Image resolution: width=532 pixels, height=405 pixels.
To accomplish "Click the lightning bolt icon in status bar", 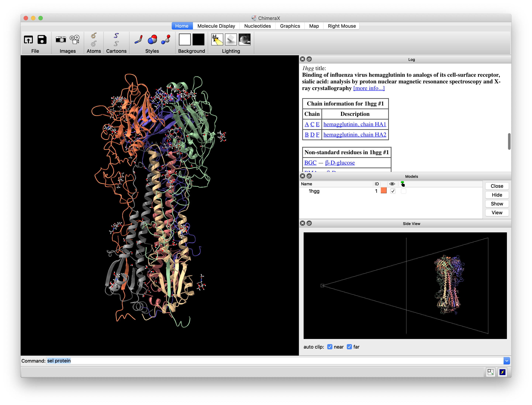I will [x=502, y=372].
